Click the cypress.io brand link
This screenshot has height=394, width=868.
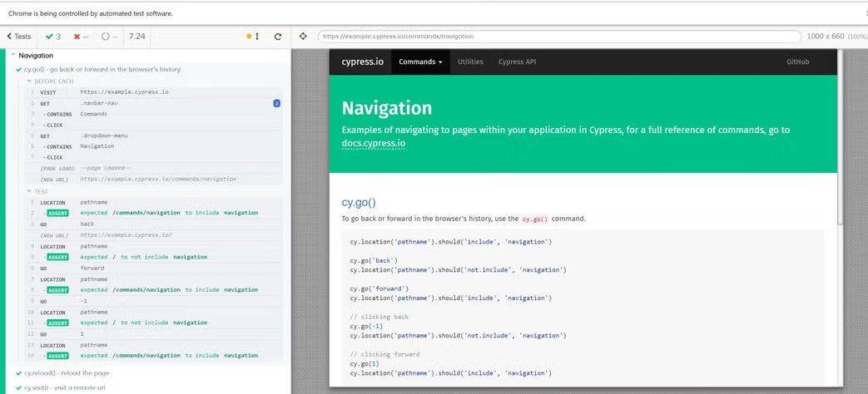363,62
